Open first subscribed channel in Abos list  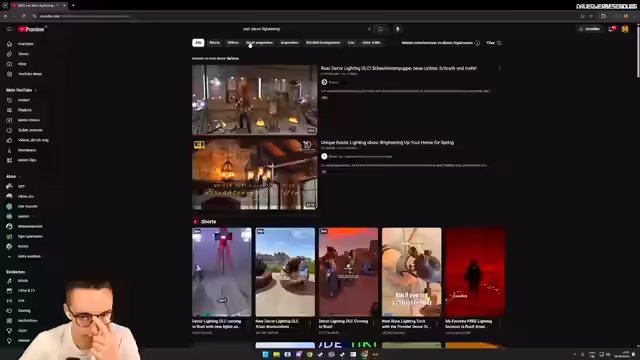click(x=21, y=186)
